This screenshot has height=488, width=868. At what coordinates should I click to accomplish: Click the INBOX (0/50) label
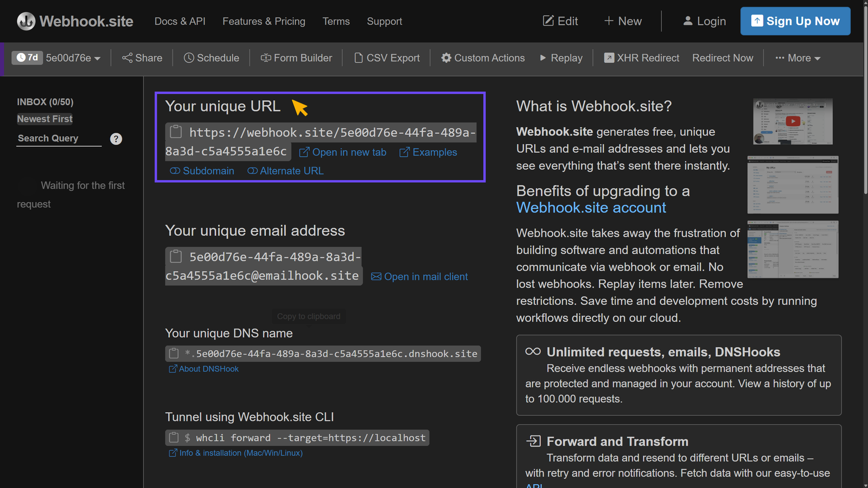[45, 102]
